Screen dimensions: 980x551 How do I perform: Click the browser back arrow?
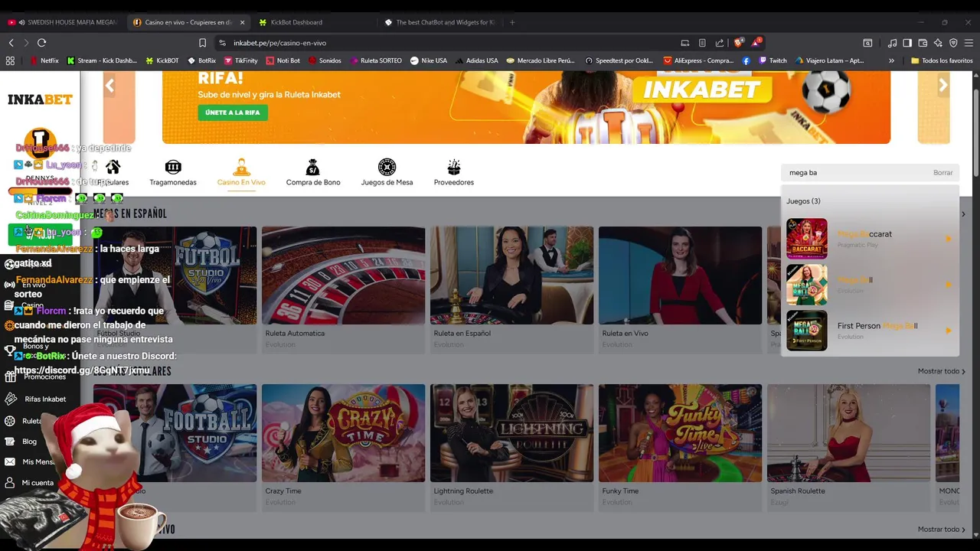(11, 43)
